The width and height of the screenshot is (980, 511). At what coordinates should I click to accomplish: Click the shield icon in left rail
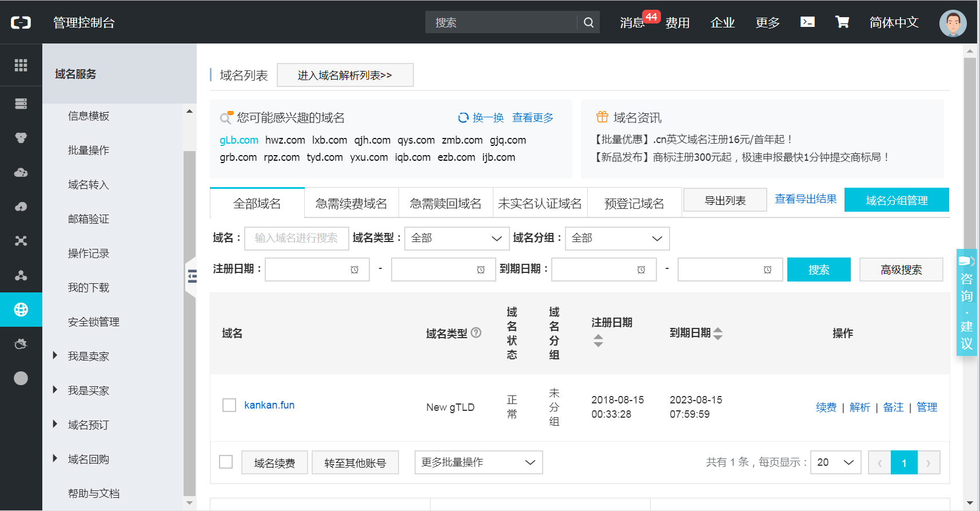click(x=21, y=138)
